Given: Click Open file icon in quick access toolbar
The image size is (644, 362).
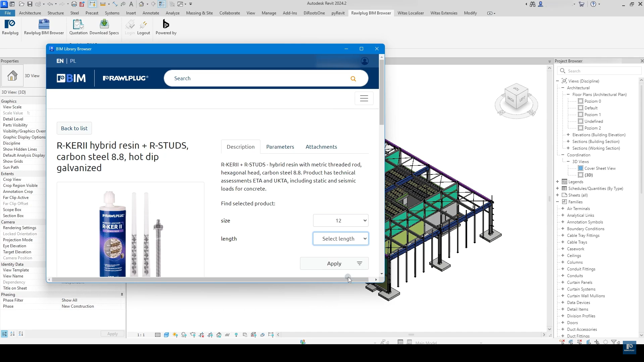Looking at the screenshot, I should point(21,4).
